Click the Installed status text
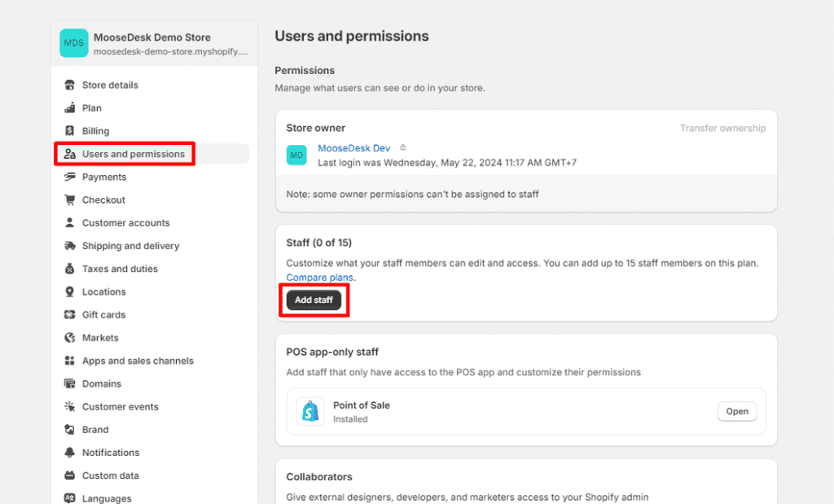This screenshot has width=834, height=504. [350, 419]
